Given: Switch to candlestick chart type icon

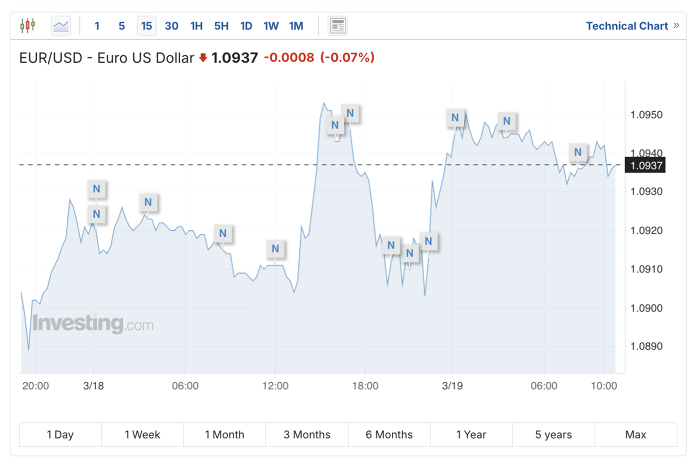Looking at the screenshot, I should (x=28, y=25).
